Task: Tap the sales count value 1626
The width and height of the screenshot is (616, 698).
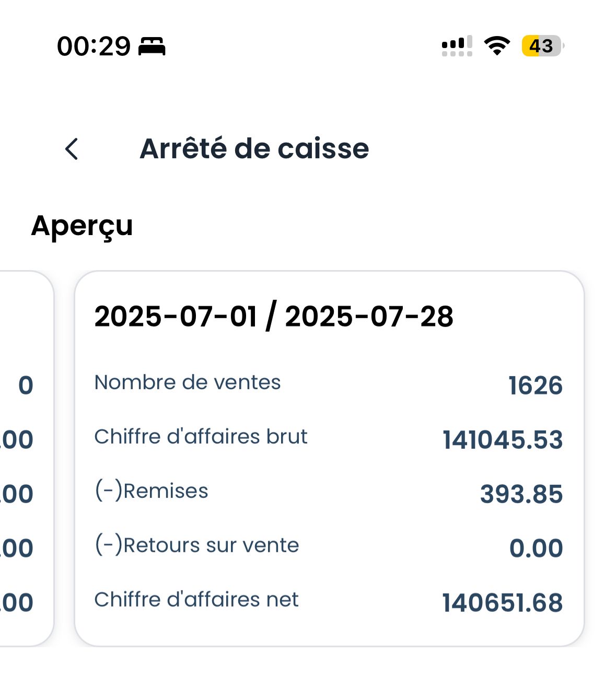Action: (536, 386)
